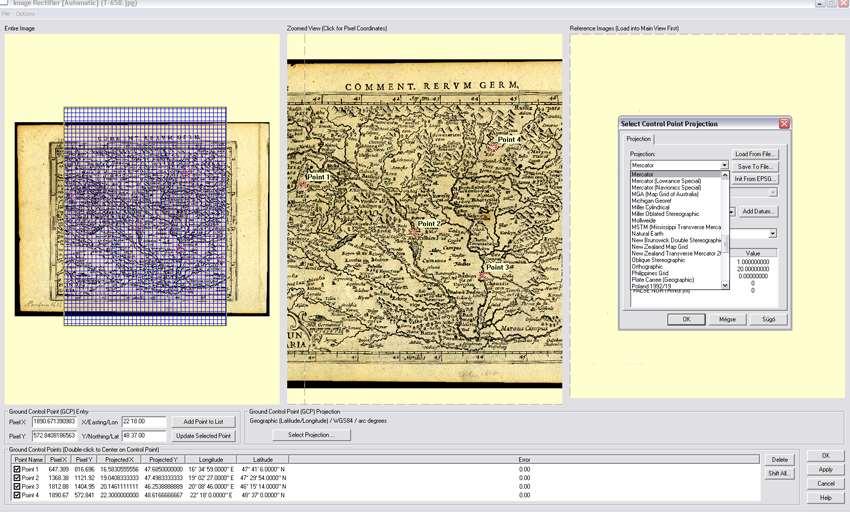Uncheck the Point 4 checkbox
The width and height of the screenshot is (850, 512).
coord(17,495)
